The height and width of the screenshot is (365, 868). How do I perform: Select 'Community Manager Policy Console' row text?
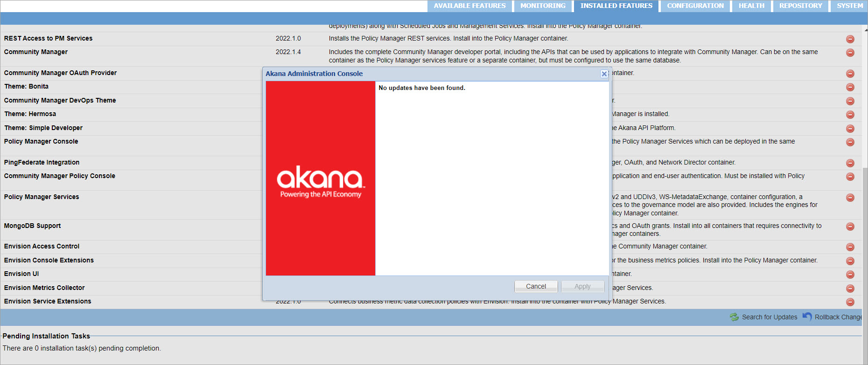click(60, 176)
